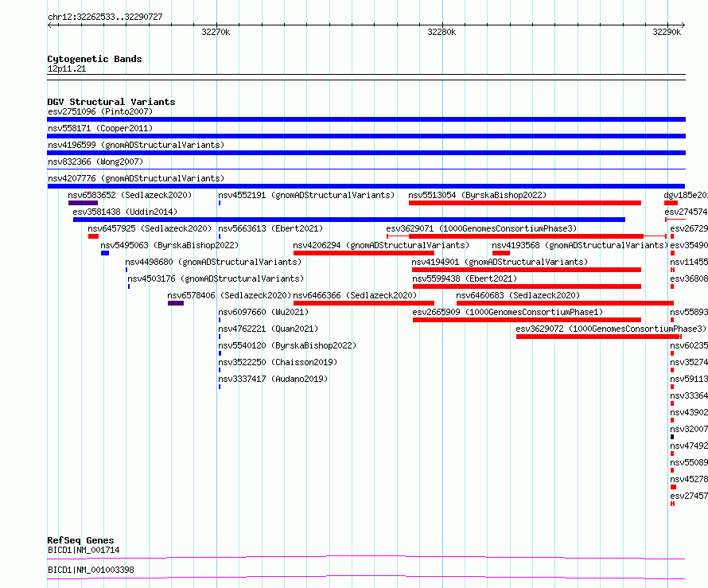Screen dimensions: 708x588
Task: Click the red bar of esv3629072
Action: (x=598, y=337)
